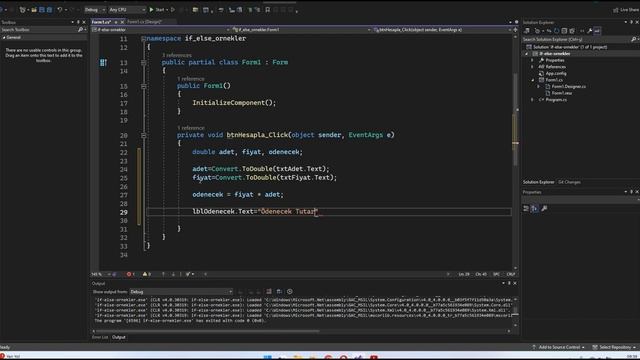Click the Start debugging play button
640x360 pixels.
(x=151, y=9)
